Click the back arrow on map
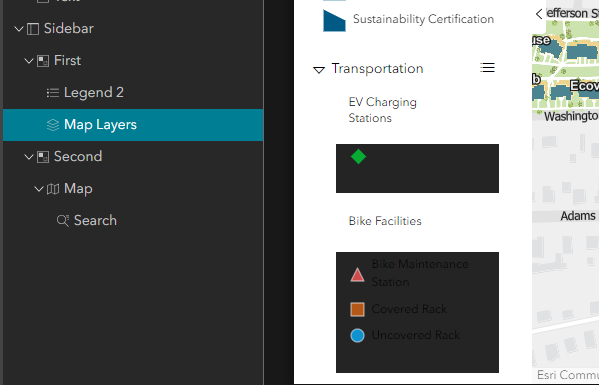The height and width of the screenshot is (385, 599). [539, 14]
